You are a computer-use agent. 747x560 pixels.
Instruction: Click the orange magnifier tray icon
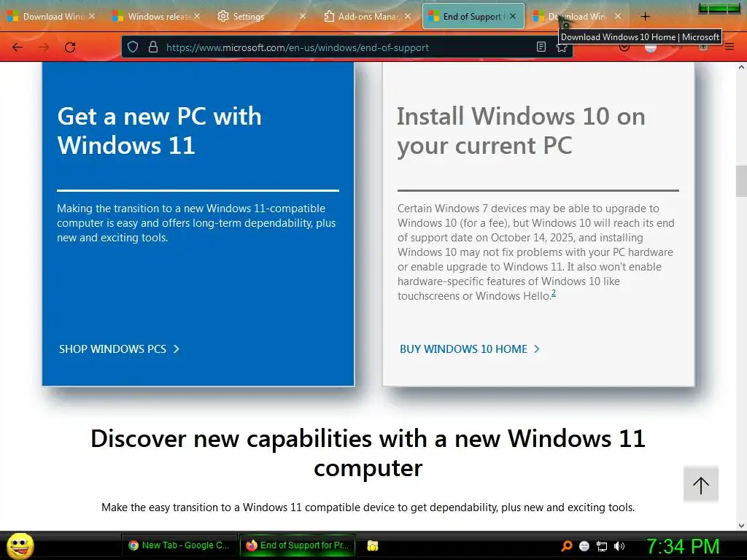tap(566, 545)
